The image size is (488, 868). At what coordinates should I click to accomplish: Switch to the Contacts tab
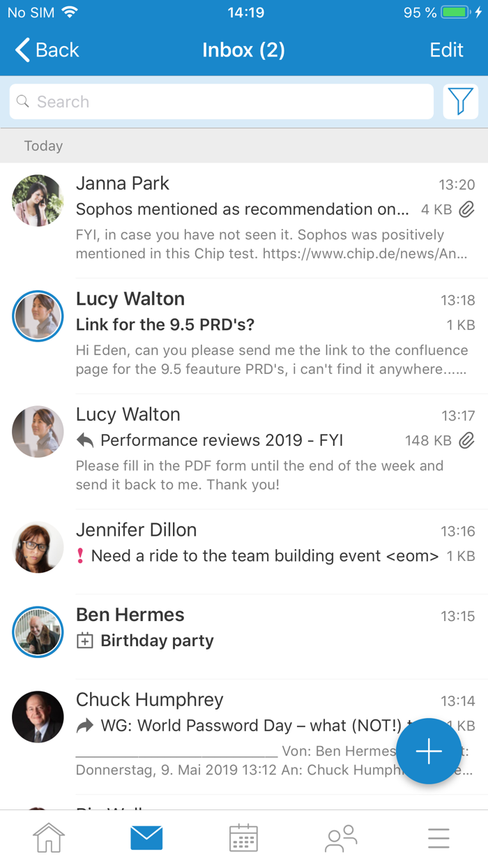click(x=341, y=838)
